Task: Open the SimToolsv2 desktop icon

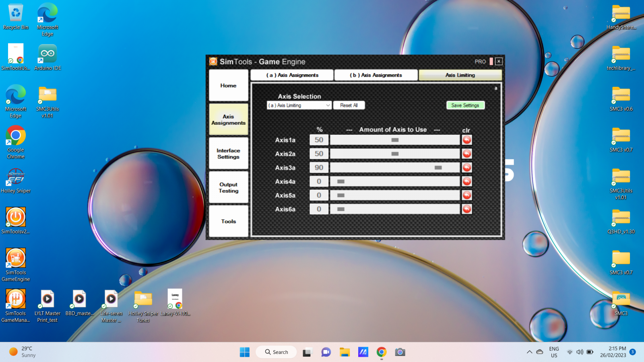Action: (x=16, y=221)
